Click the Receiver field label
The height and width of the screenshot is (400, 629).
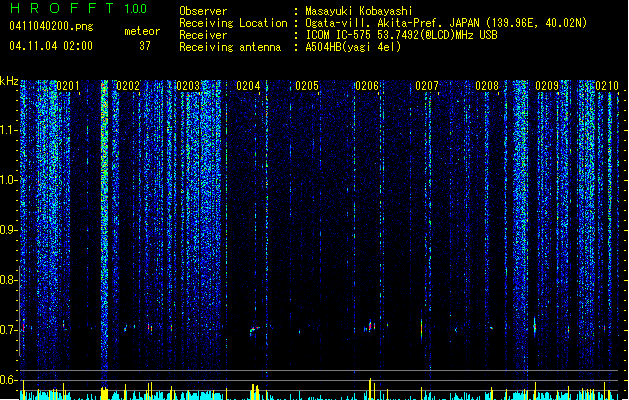[x=203, y=35]
